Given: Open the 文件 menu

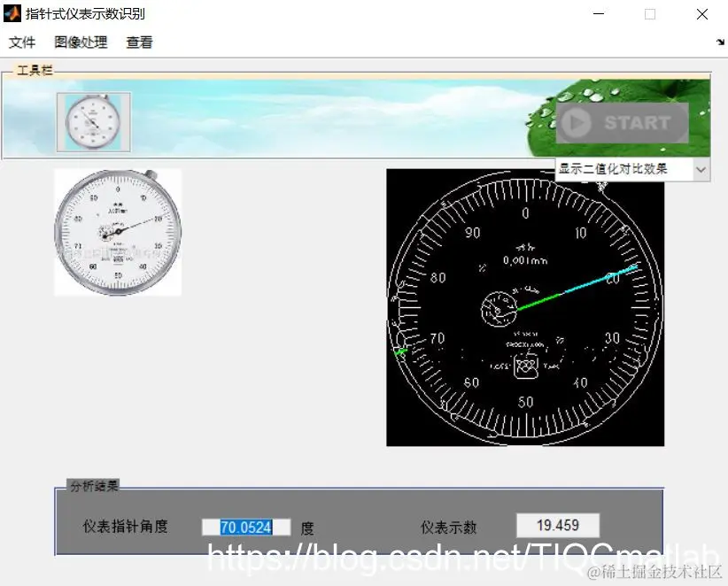Looking at the screenshot, I should 22,42.
